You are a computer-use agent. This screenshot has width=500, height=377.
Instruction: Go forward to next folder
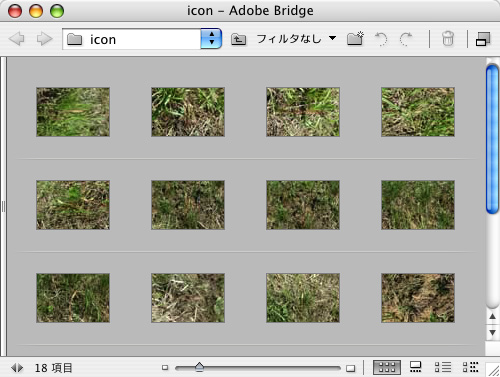pos(44,39)
